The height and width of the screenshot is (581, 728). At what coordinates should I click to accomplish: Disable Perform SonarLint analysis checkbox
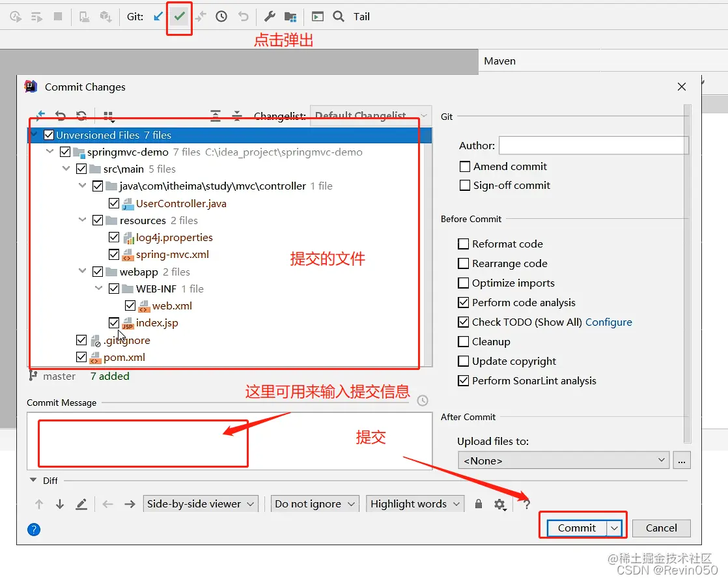tap(464, 380)
